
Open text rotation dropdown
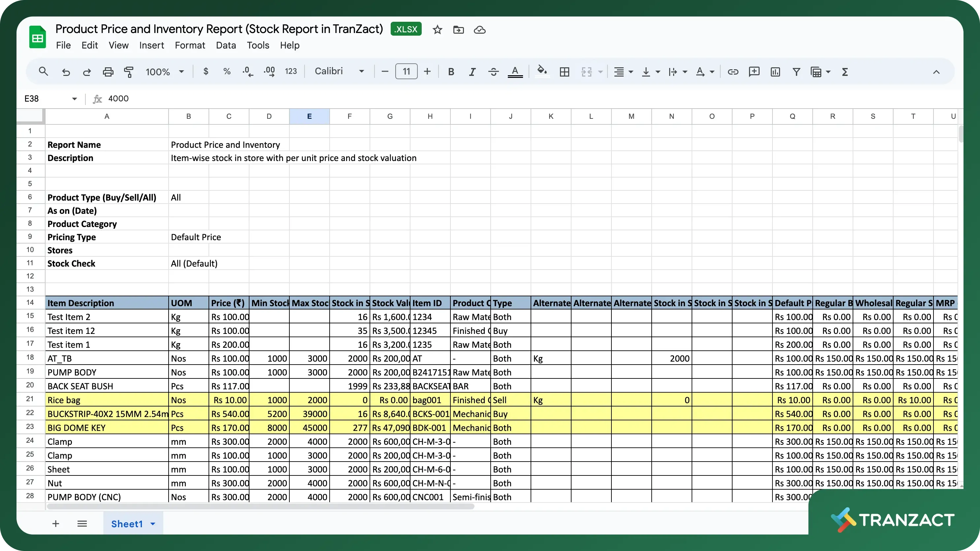(705, 72)
